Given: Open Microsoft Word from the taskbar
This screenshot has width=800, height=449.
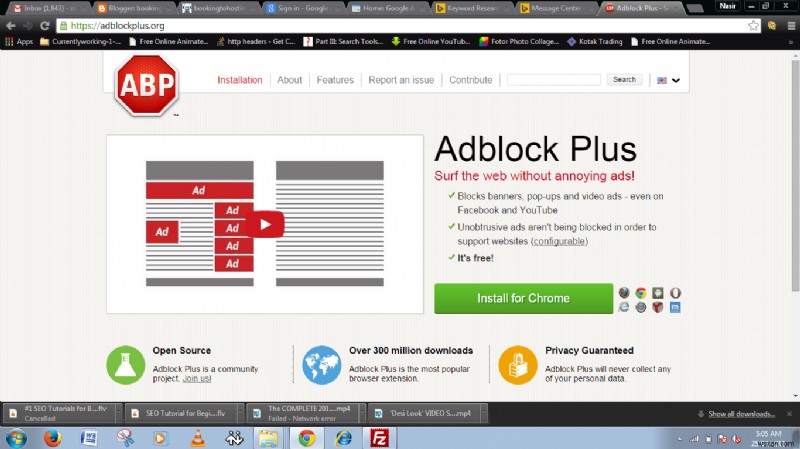Looking at the screenshot, I should pos(89,438).
